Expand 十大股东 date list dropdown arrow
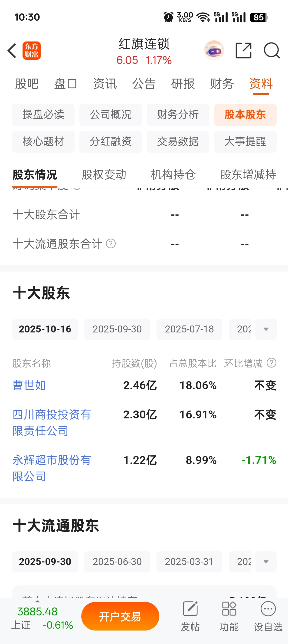 266,329
